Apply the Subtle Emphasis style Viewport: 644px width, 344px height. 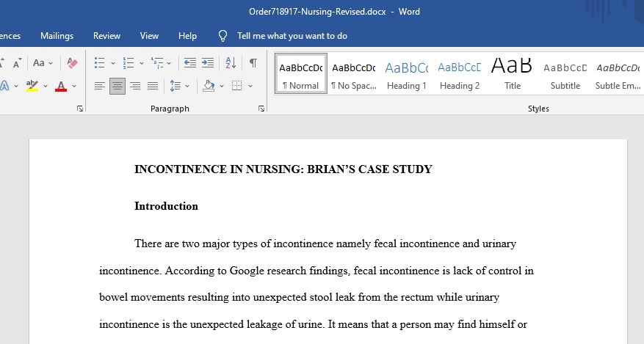click(x=618, y=74)
